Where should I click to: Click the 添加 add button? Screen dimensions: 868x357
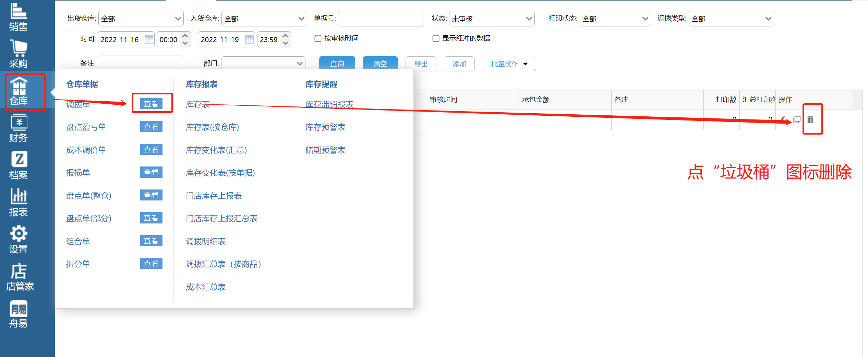pos(459,64)
